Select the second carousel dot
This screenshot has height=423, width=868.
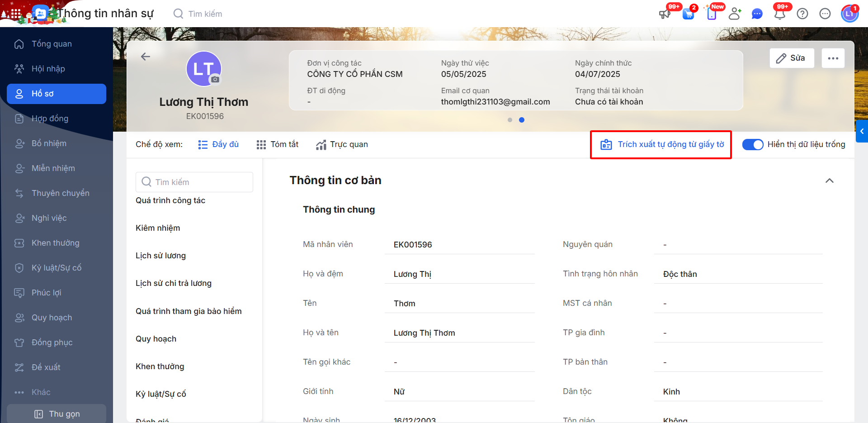pos(522,120)
